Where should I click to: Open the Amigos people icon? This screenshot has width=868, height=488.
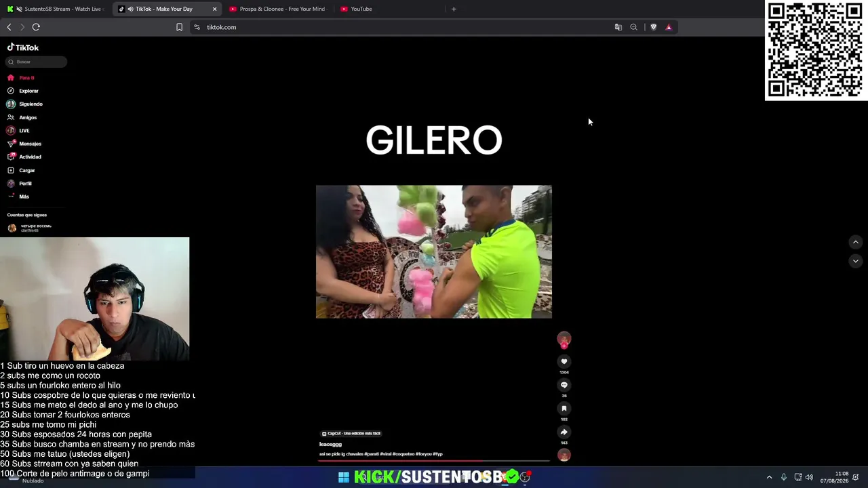(x=11, y=117)
